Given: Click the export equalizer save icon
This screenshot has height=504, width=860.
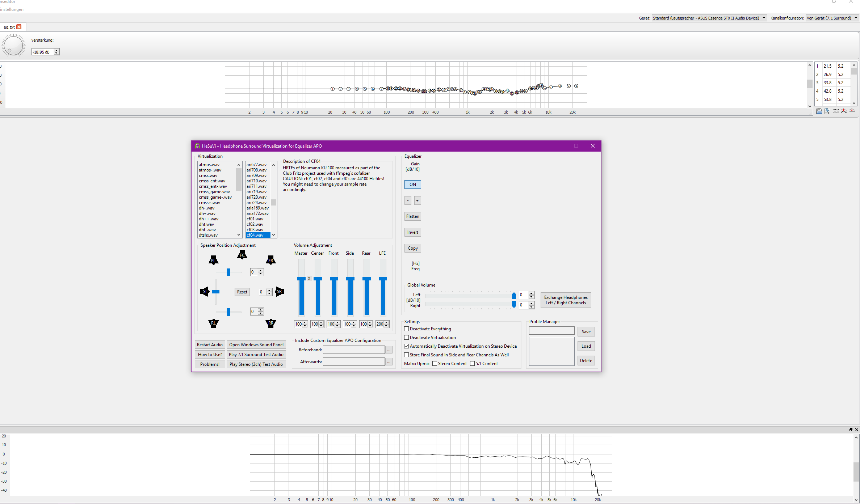Looking at the screenshot, I should tap(827, 111).
